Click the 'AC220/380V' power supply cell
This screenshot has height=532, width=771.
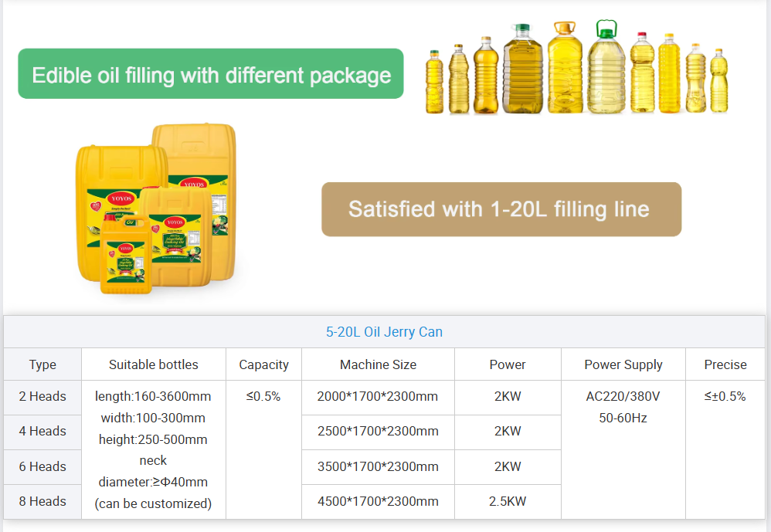point(623,397)
